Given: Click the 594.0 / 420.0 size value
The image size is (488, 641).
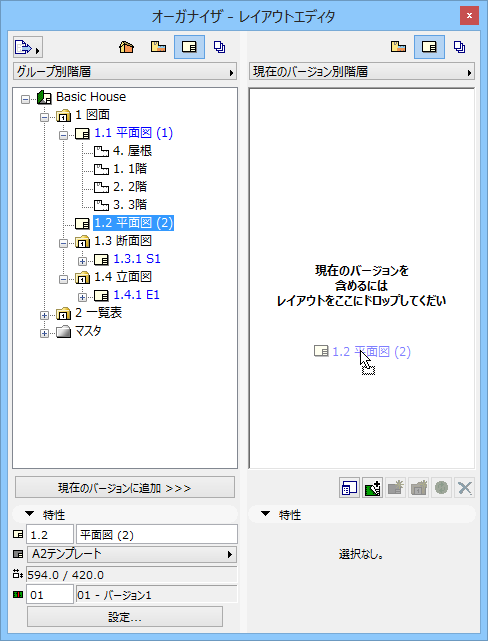Looking at the screenshot, I should 132,575.
